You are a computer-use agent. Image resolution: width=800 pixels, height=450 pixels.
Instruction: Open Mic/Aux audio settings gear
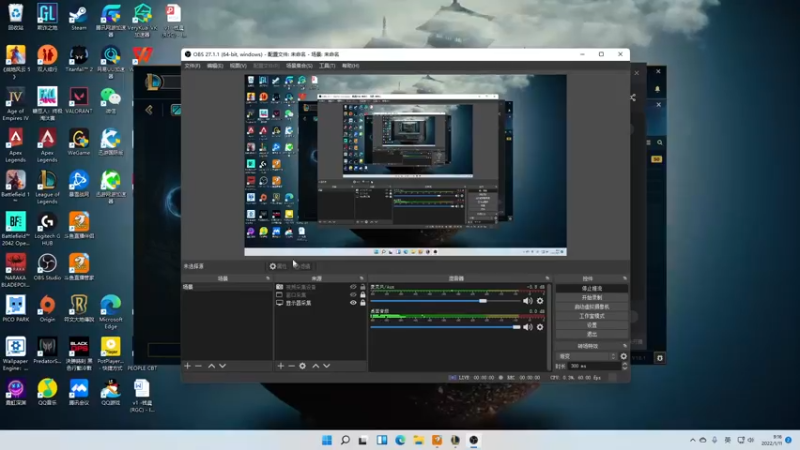pyautogui.click(x=540, y=301)
